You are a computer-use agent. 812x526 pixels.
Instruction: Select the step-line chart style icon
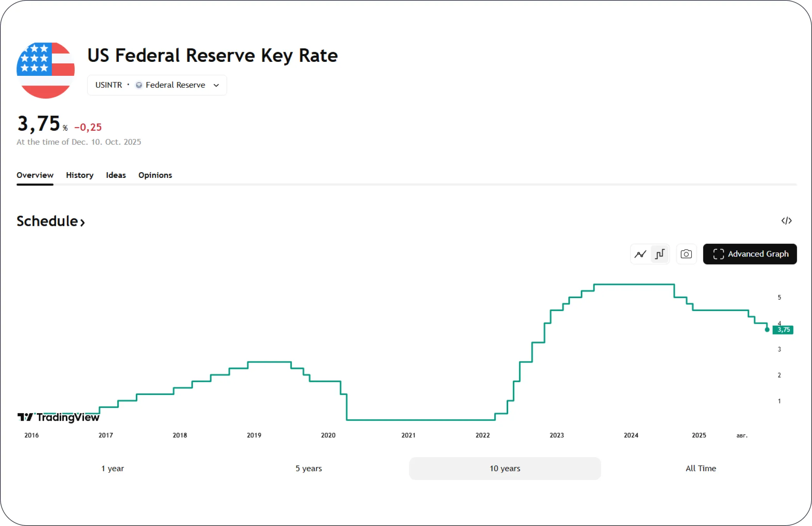[x=660, y=254]
